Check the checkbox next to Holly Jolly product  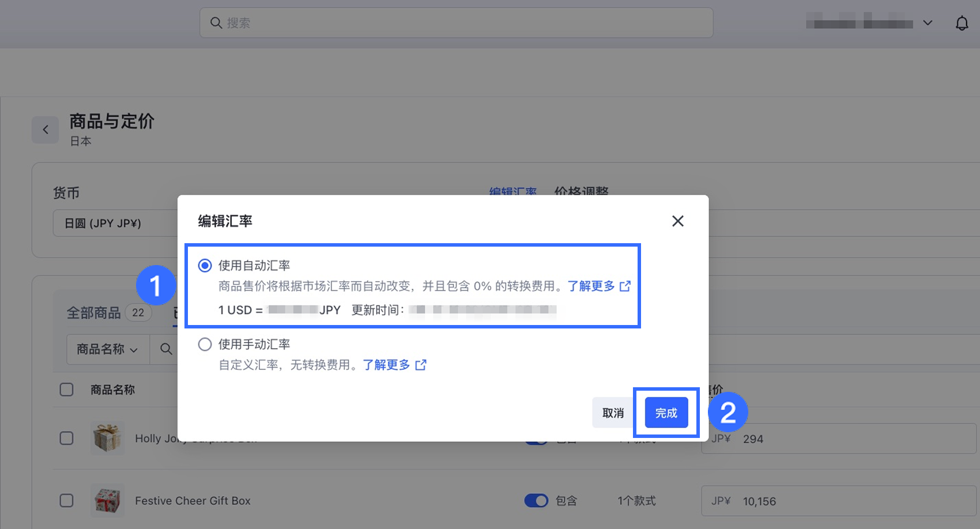tap(66, 438)
